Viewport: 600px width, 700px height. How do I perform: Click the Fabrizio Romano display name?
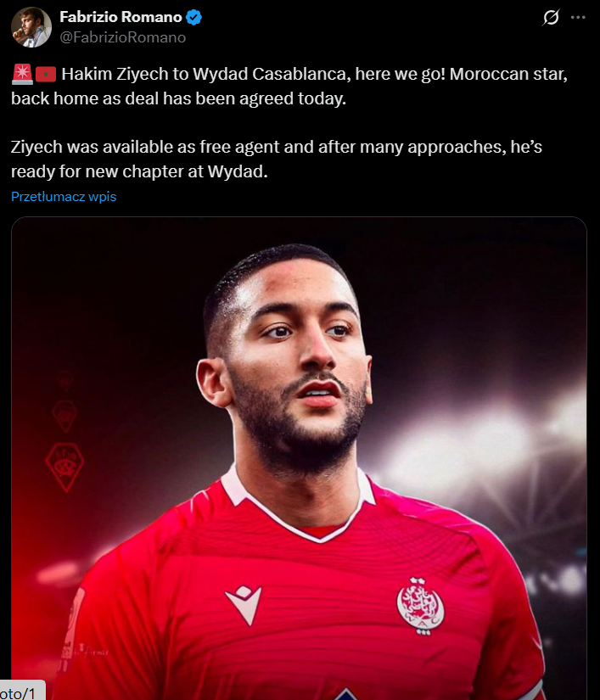121,17
